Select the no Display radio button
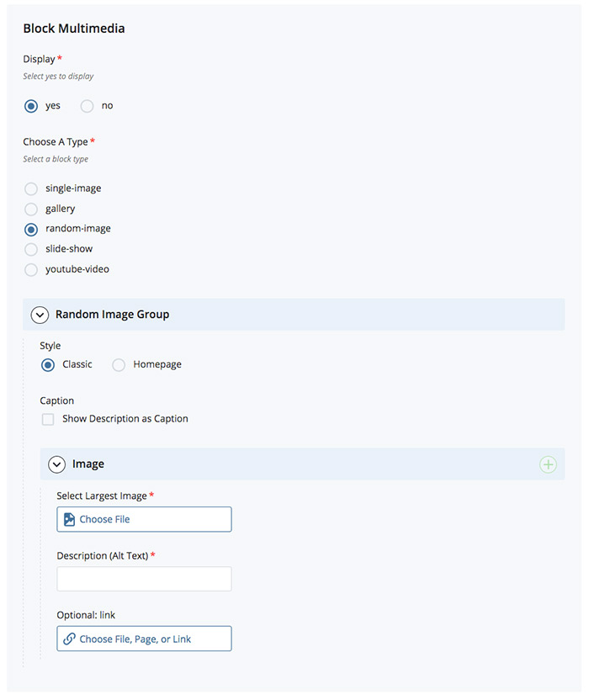The width and height of the screenshot is (589, 700). point(87,106)
